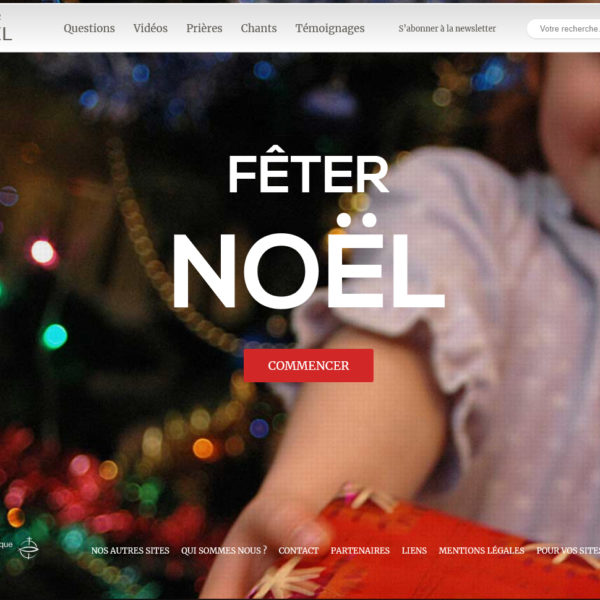600x600 pixels.
Task: Select Chants in the navigation bar
Action: coord(259,28)
